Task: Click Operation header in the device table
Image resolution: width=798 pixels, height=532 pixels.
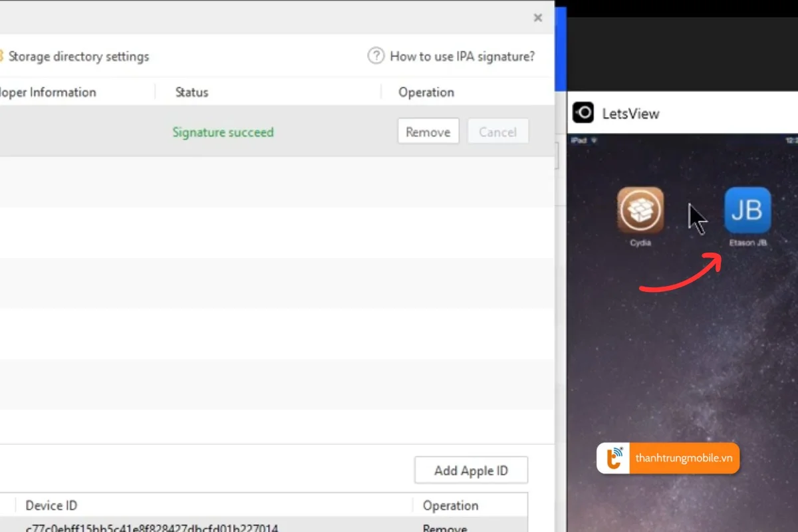Action: [x=450, y=506]
